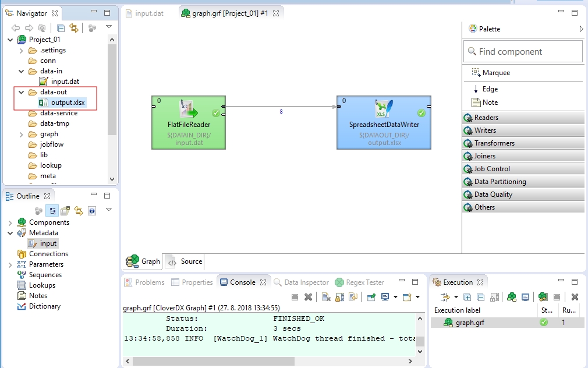The width and height of the screenshot is (588, 368).
Task: Open Navigator view menu triangle
Action: coord(109,27)
